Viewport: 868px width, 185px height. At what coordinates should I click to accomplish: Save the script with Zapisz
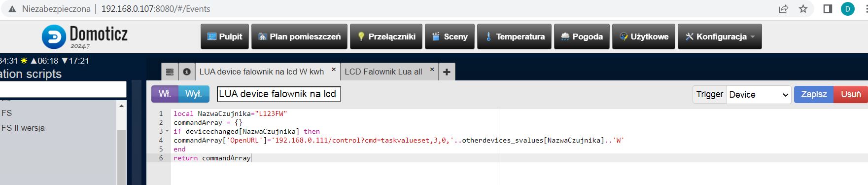(814, 94)
